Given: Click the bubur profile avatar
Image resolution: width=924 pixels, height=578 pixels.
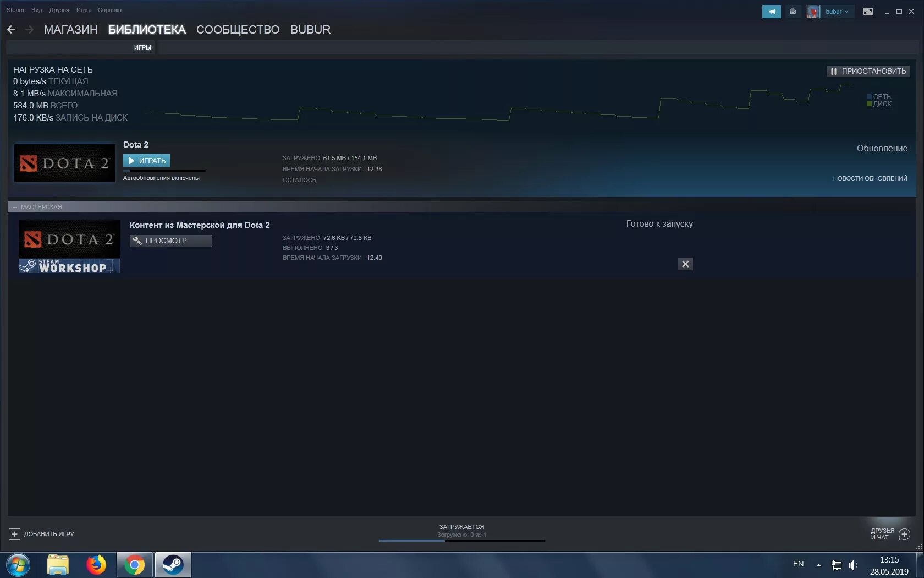Looking at the screenshot, I should pyautogui.click(x=813, y=12).
